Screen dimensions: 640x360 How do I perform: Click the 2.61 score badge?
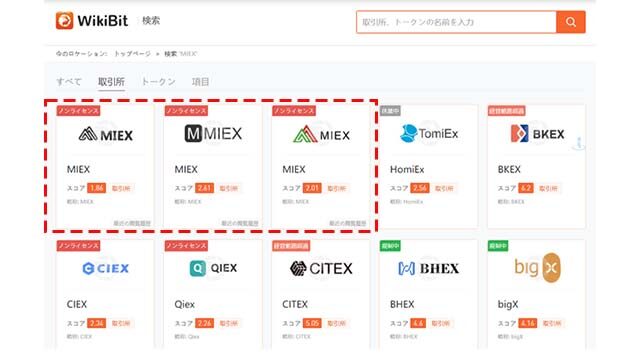click(204, 188)
